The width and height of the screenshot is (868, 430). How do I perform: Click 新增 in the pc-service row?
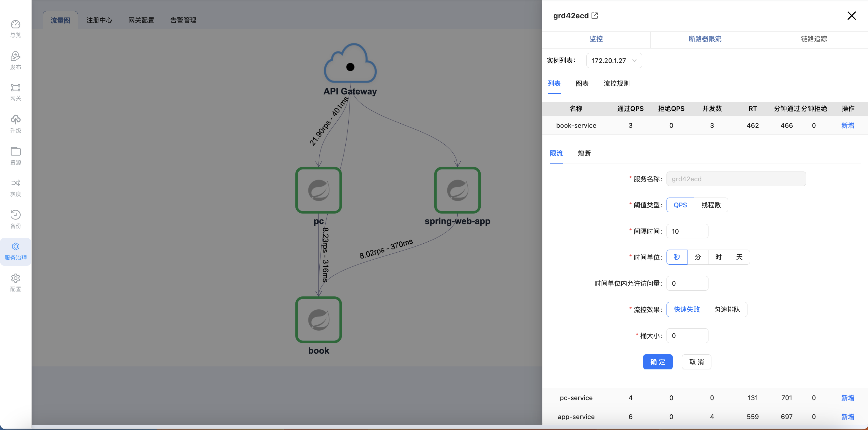(847, 398)
